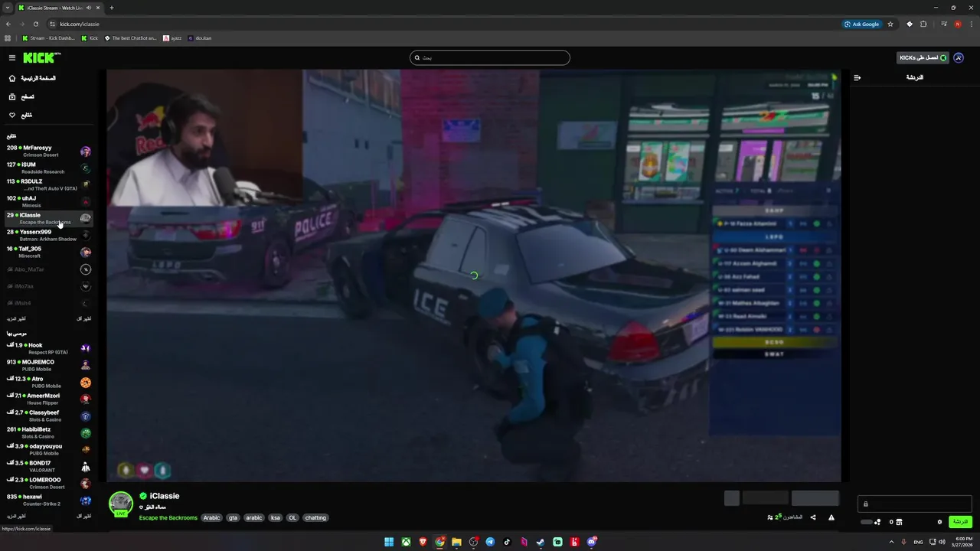This screenshot has width=980, height=551.
Task: Click the back navigation arrow in browser
Action: click(8, 24)
